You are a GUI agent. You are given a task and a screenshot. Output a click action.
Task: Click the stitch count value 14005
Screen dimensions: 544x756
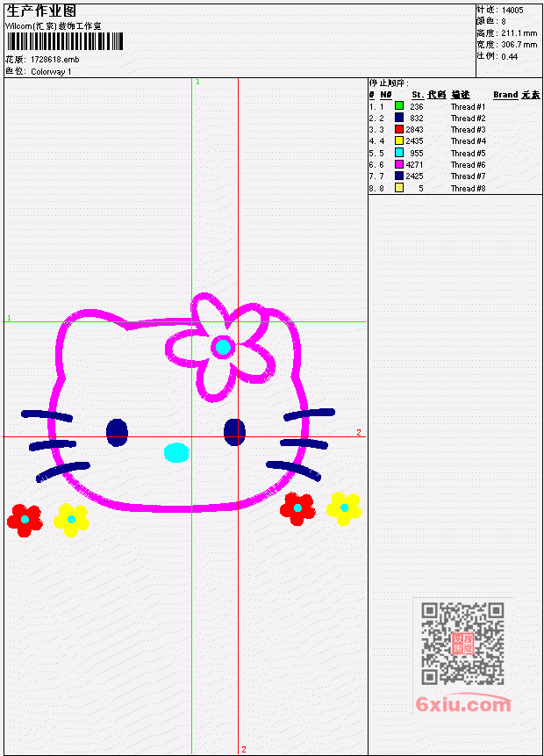tap(512, 11)
